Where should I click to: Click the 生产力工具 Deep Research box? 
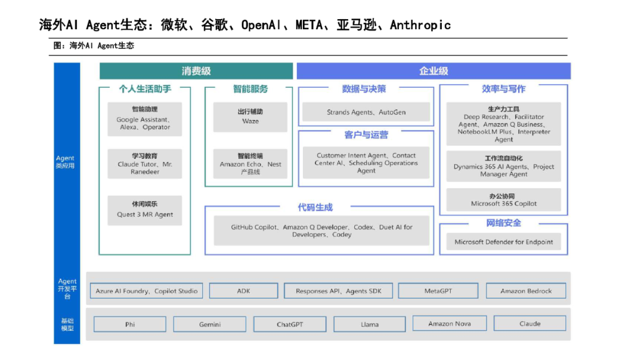tap(503, 124)
